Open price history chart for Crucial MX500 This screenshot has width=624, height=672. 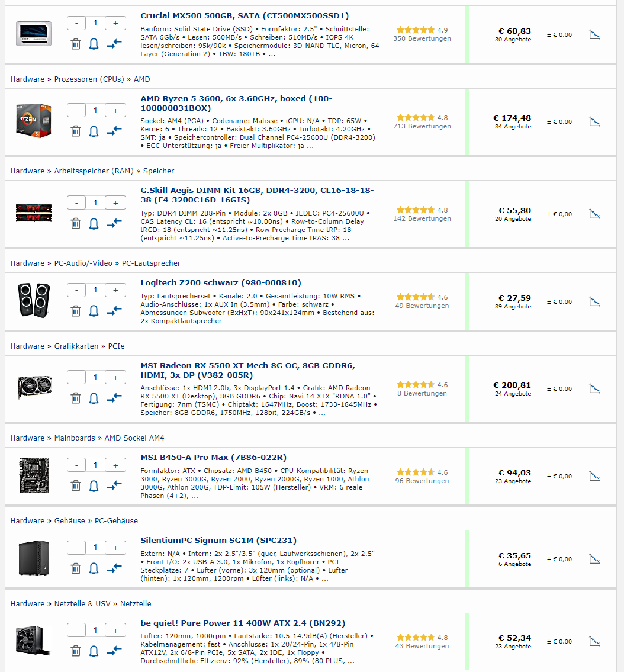click(x=594, y=35)
